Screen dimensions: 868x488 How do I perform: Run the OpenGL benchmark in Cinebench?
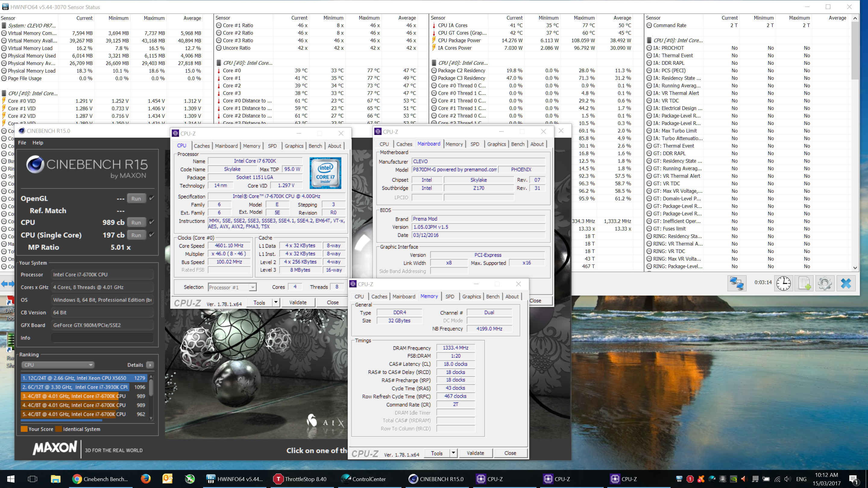click(136, 199)
